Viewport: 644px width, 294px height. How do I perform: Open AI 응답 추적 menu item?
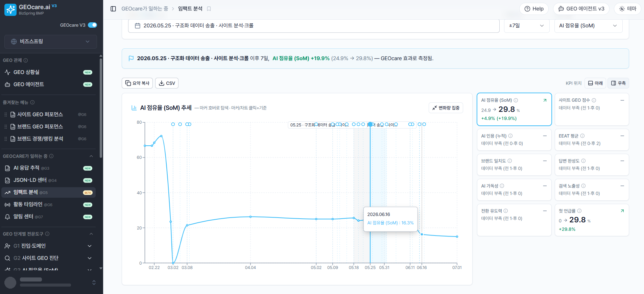point(48,168)
